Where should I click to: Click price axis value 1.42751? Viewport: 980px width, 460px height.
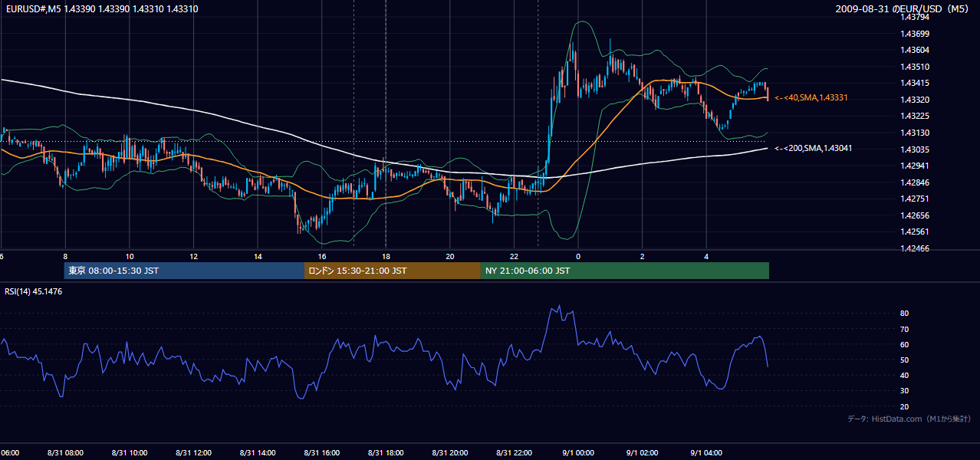pyautogui.click(x=914, y=199)
